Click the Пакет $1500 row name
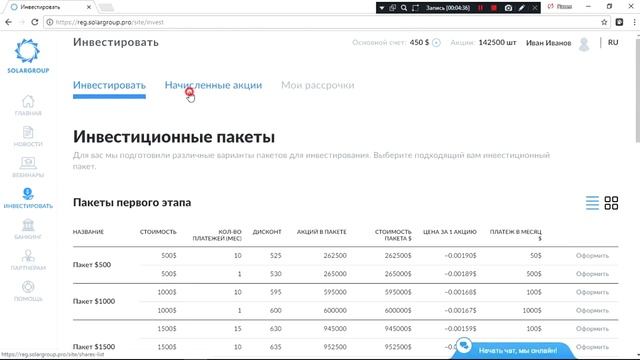Image resolution: width=640 pixels, height=360 pixels. pyautogui.click(x=94, y=347)
